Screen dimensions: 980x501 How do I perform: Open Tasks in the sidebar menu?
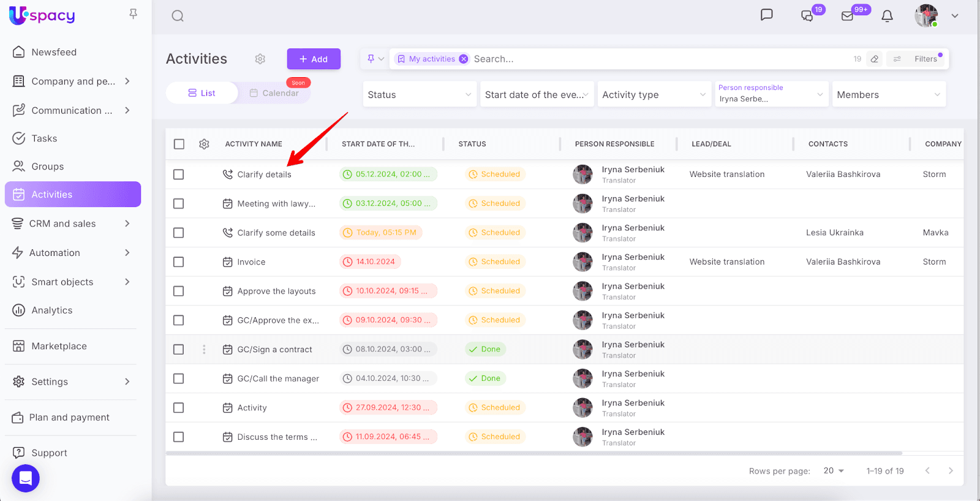tap(44, 138)
